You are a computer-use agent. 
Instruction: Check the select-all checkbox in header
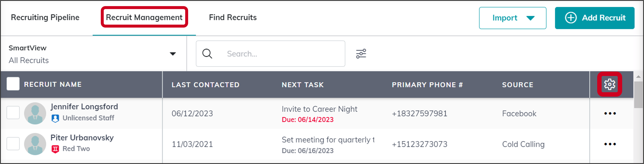[x=13, y=84]
